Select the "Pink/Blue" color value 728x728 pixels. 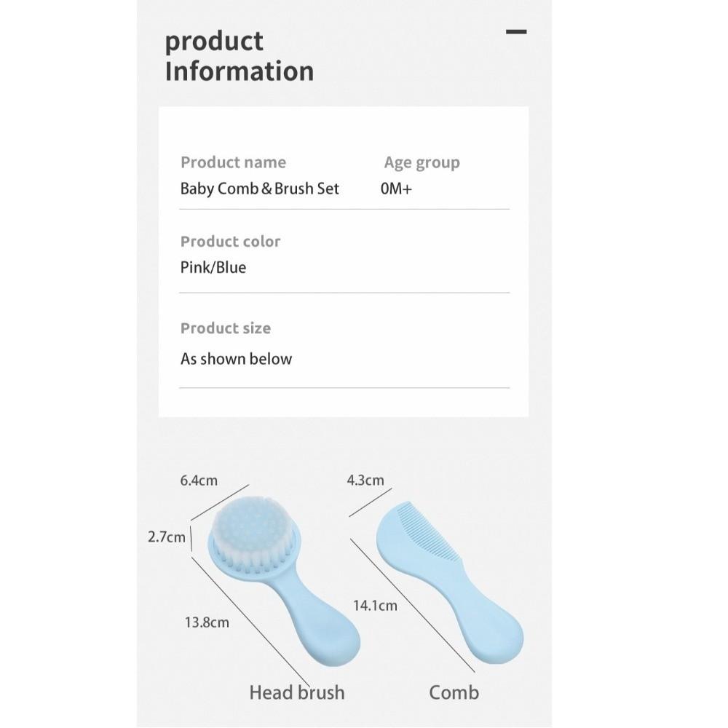click(213, 267)
